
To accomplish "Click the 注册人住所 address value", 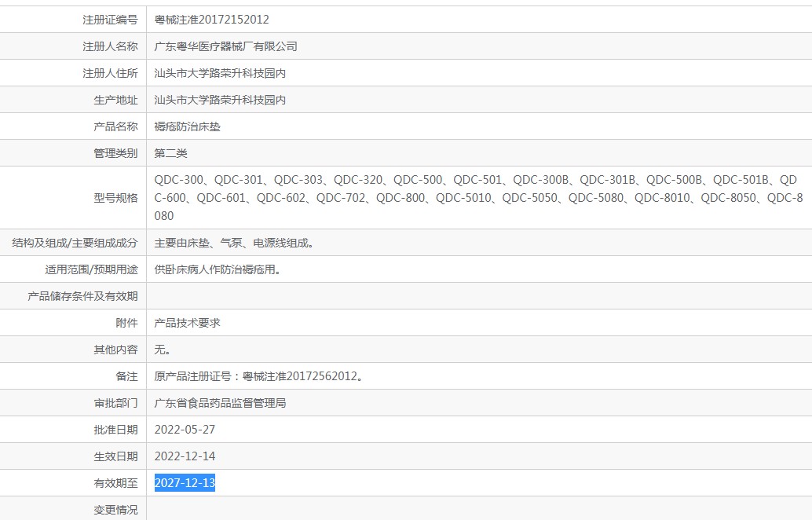I will pos(220,73).
